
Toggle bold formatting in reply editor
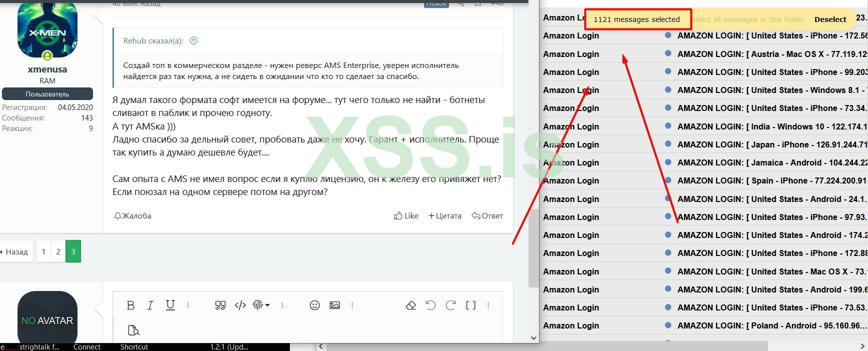coord(130,305)
